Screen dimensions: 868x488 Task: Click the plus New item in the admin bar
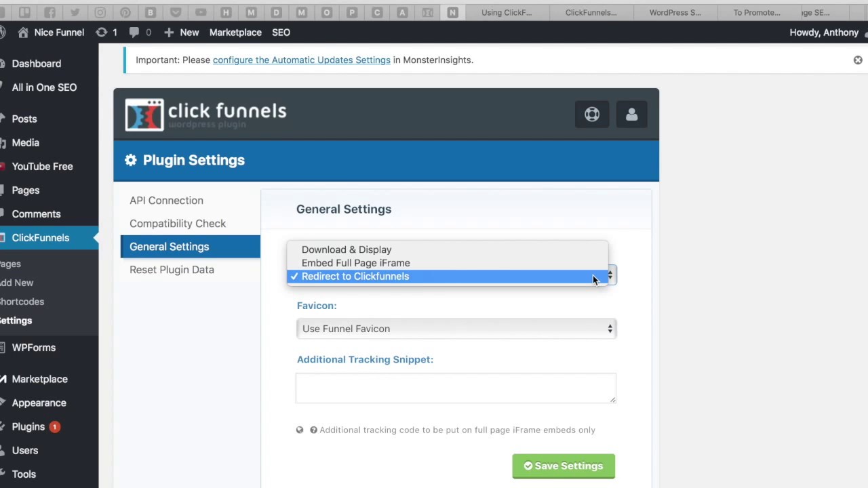point(181,33)
